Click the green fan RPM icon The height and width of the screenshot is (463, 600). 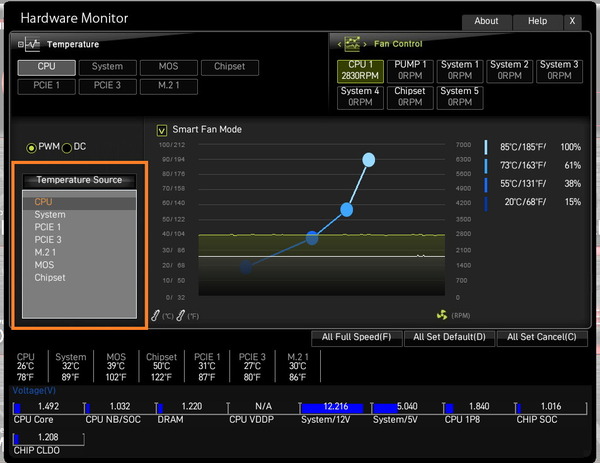pos(443,314)
